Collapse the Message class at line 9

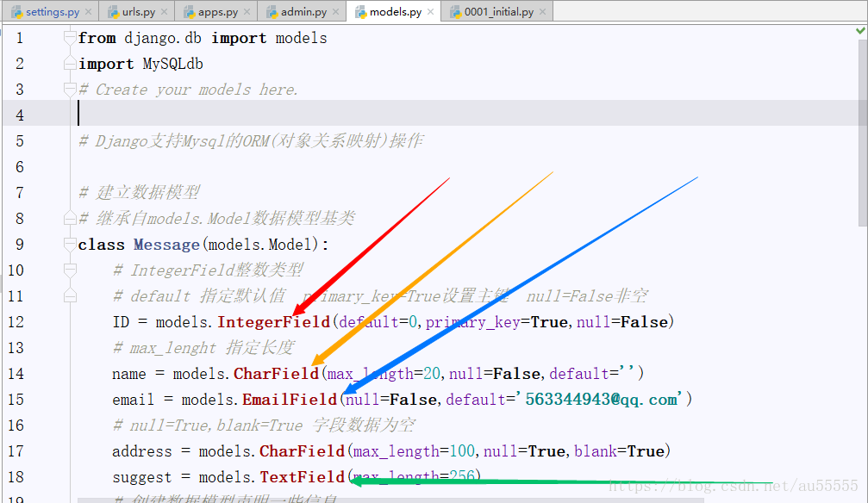(70, 244)
